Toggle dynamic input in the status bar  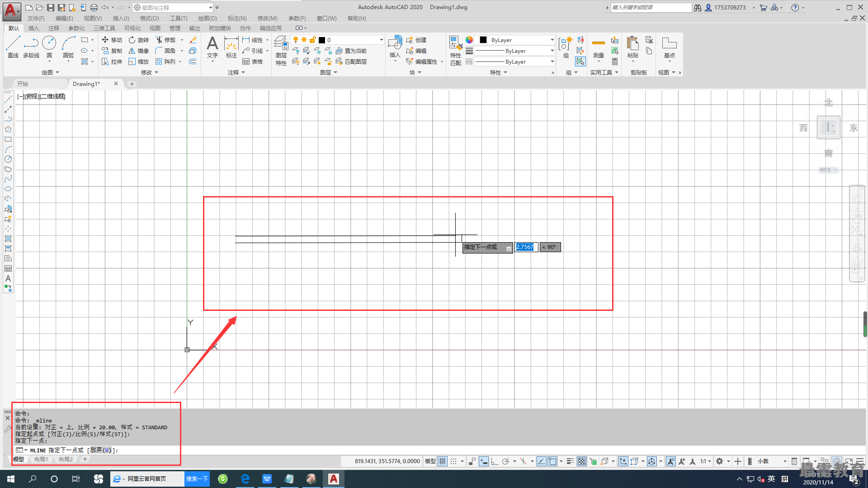[484, 461]
